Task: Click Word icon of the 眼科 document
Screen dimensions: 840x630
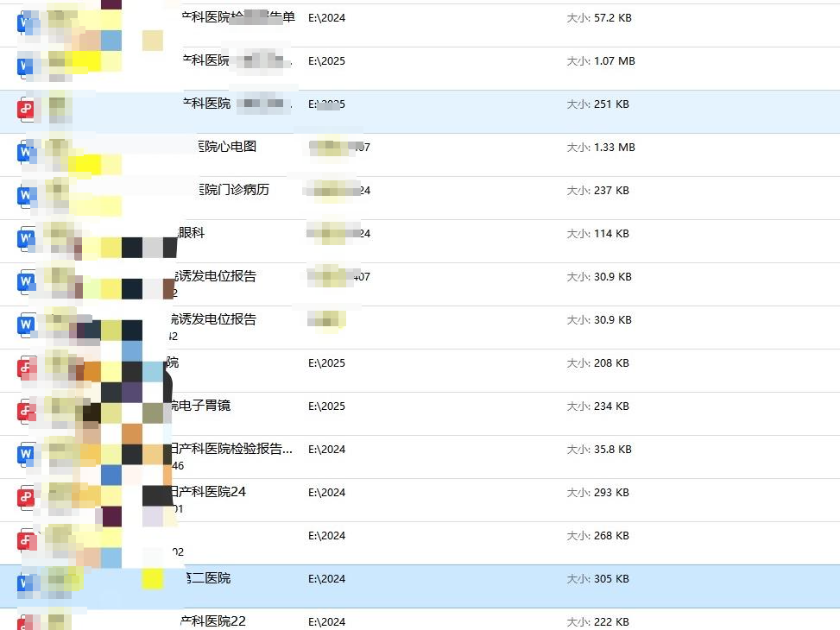Action: point(25,239)
